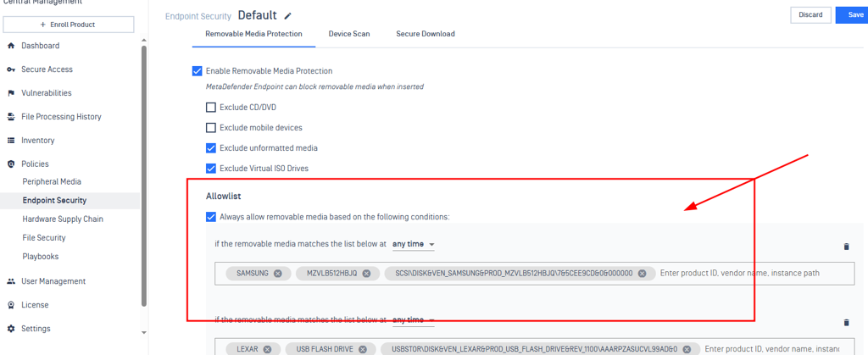The width and height of the screenshot is (868, 355).
Task: Click the Inventory list icon
Action: pyautogui.click(x=10, y=141)
